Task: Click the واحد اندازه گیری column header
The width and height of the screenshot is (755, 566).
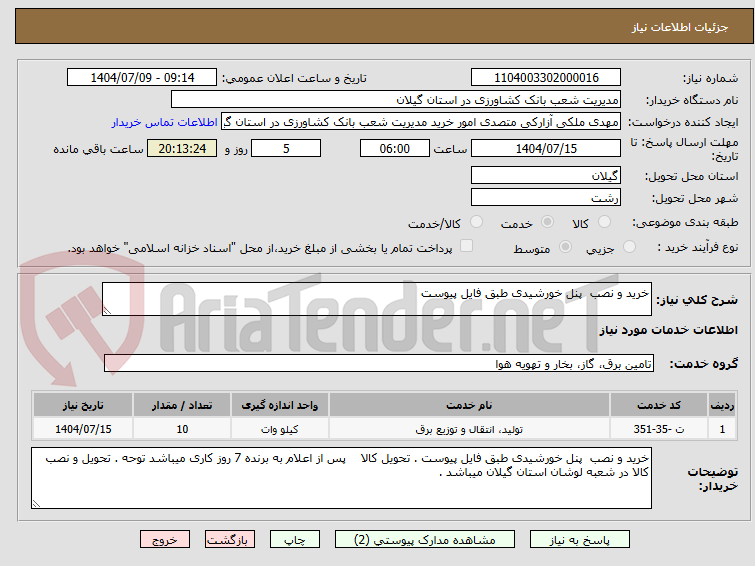Action: tap(280, 405)
